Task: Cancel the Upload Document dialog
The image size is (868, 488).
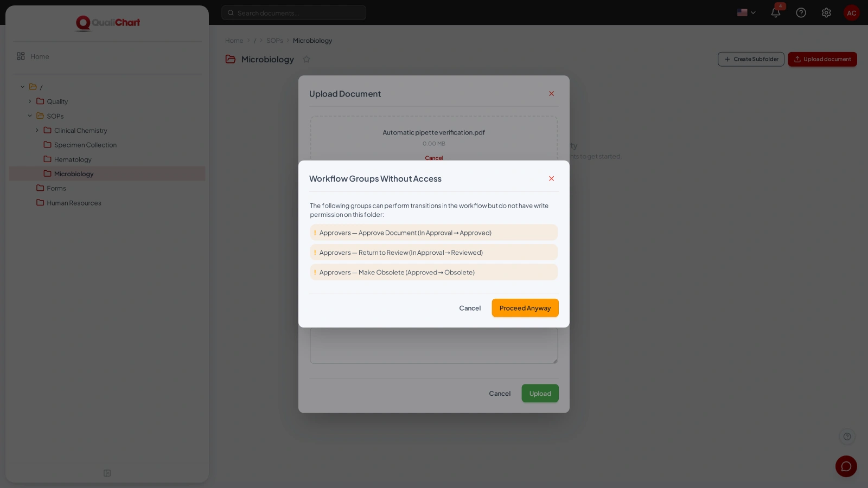Action: (x=500, y=394)
